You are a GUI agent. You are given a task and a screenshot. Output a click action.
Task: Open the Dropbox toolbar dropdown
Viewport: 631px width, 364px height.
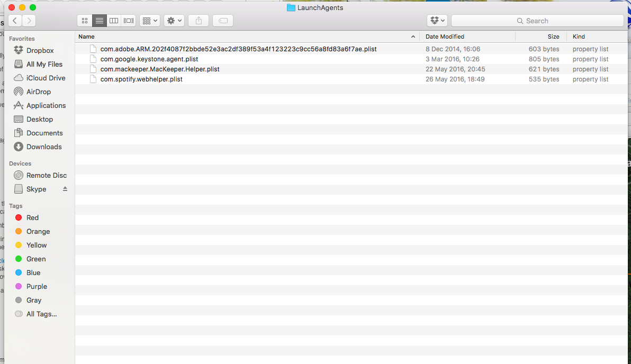pos(437,21)
